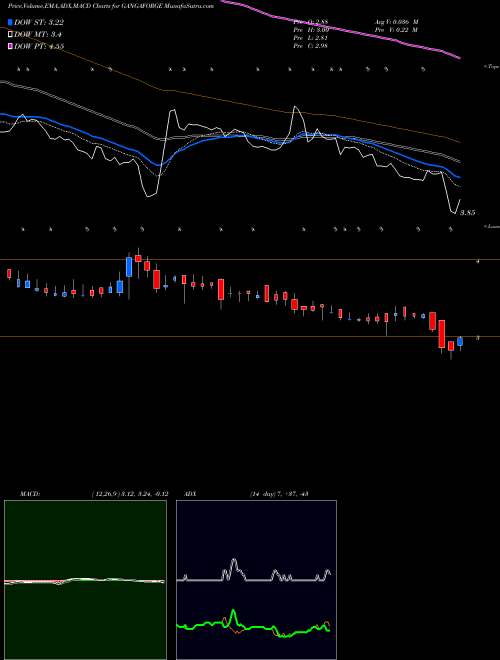This screenshot has height=660, width=500.
Task: Click the 'Pre O' open price value
Action: pyautogui.click(x=311, y=22)
